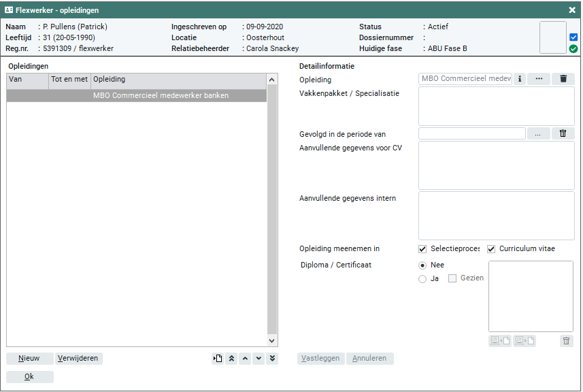Viewport: 583px width, 392px height.
Task: Delete the diploma attachment with the trash icon
Action: pyautogui.click(x=566, y=341)
